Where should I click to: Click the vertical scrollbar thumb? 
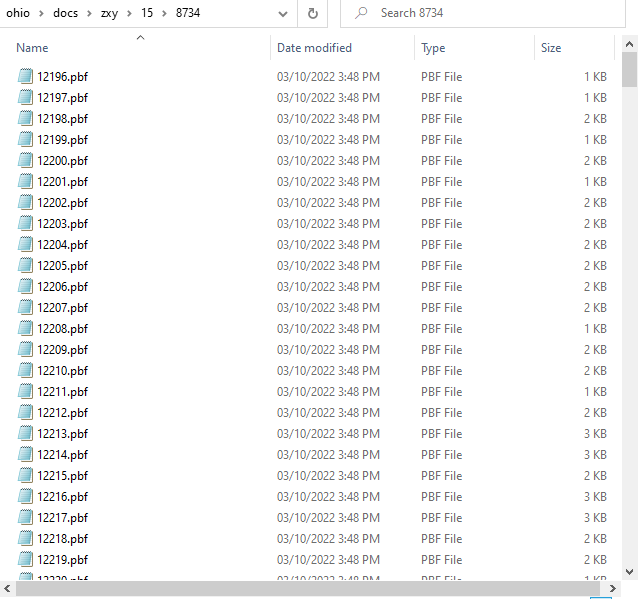point(629,70)
